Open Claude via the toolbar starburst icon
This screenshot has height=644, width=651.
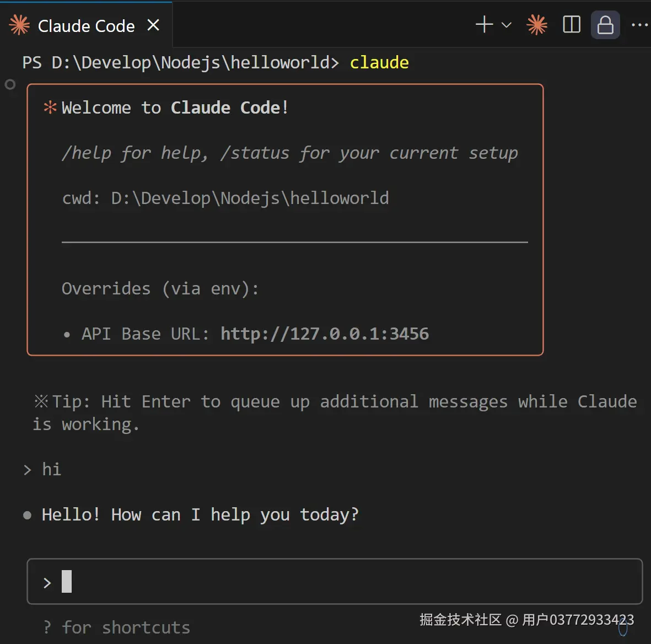[x=537, y=25]
